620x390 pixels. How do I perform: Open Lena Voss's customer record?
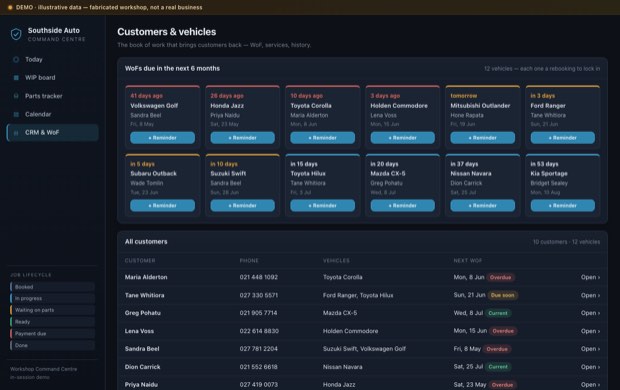click(x=590, y=331)
